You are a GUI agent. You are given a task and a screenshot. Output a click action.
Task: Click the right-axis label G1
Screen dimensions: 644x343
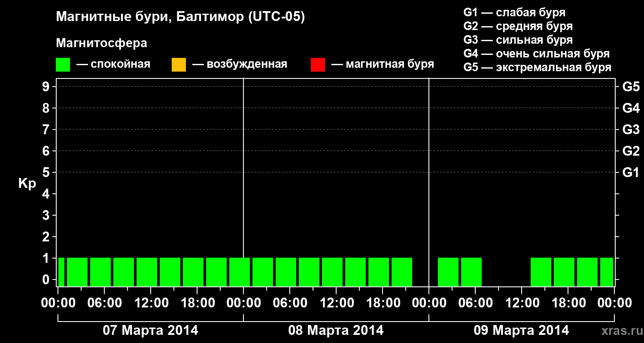coord(631,172)
